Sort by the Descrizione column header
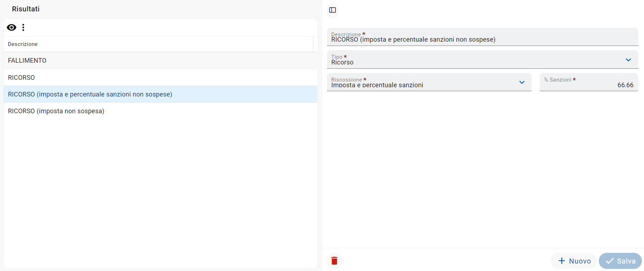This screenshot has width=644, height=271. click(23, 44)
